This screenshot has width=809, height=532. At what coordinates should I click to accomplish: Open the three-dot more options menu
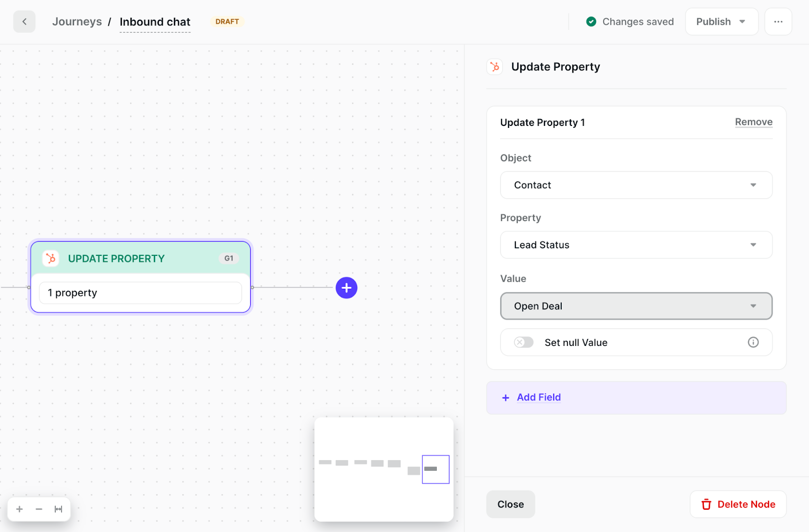point(778,22)
